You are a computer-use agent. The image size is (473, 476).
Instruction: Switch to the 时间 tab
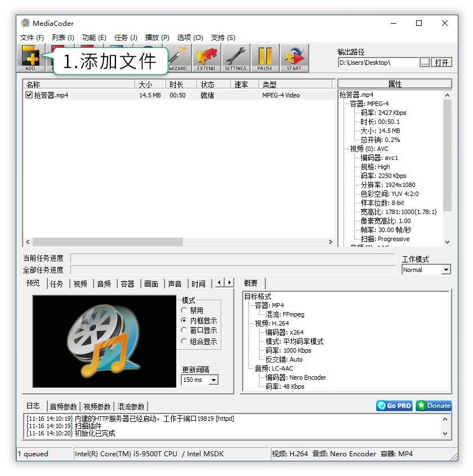pyautogui.click(x=198, y=284)
